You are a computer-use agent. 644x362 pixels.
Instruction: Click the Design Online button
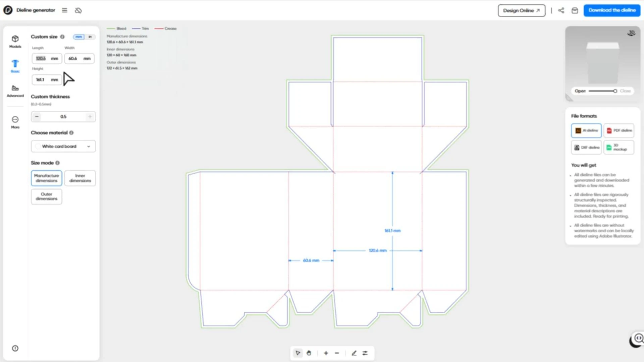coord(521,10)
